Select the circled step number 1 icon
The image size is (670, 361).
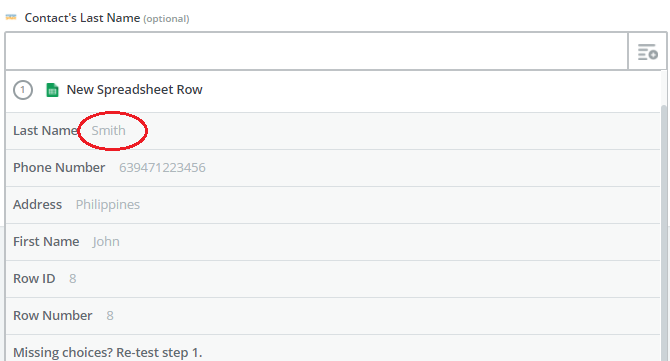[23, 90]
